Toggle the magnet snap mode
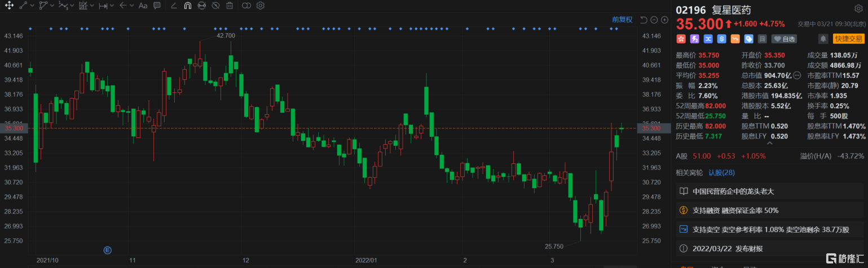The image size is (868, 268). [187, 6]
